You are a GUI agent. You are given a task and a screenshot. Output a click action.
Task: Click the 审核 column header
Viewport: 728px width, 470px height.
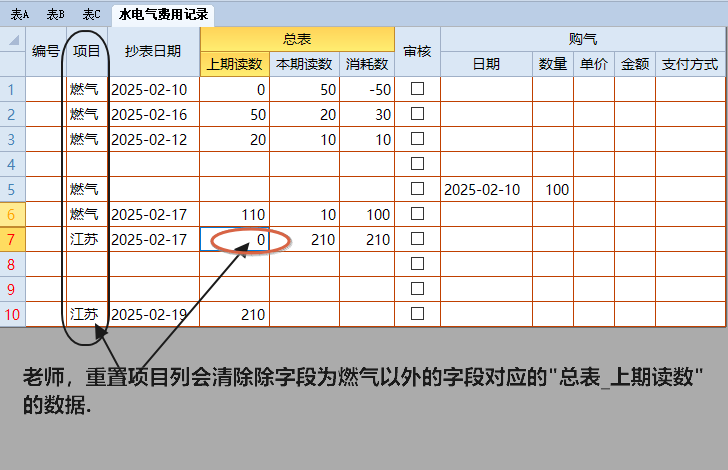tap(417, 52)
